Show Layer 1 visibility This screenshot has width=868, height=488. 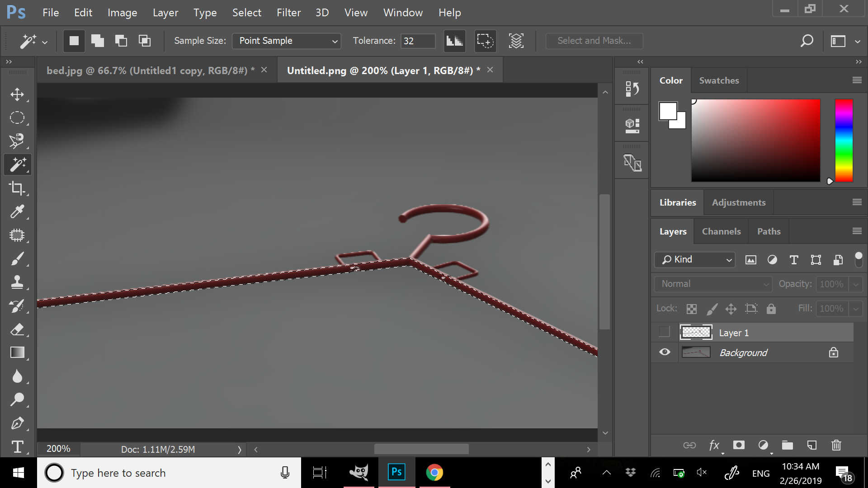[665, 332]
